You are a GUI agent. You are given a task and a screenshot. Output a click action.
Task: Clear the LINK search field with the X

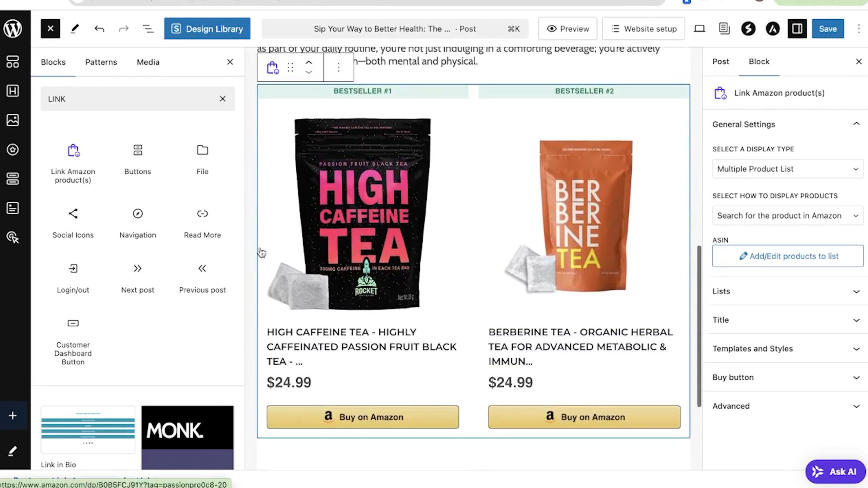pyautogui.click(x=222, y=99)
